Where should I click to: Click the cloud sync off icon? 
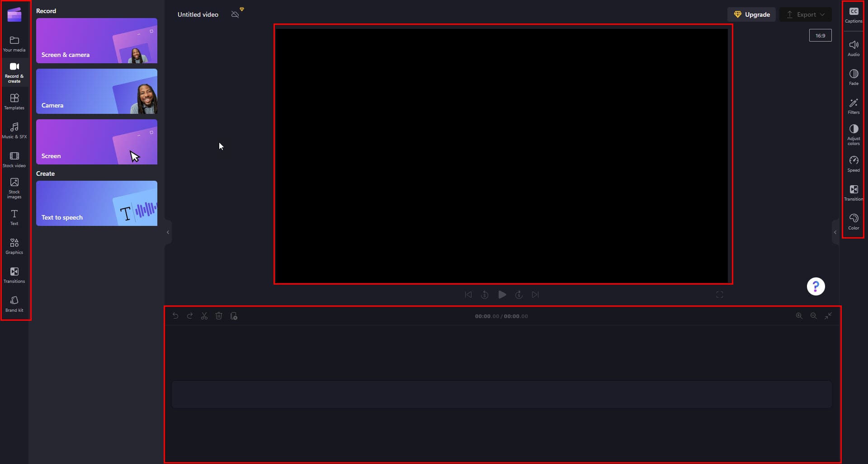pos(235,14)
